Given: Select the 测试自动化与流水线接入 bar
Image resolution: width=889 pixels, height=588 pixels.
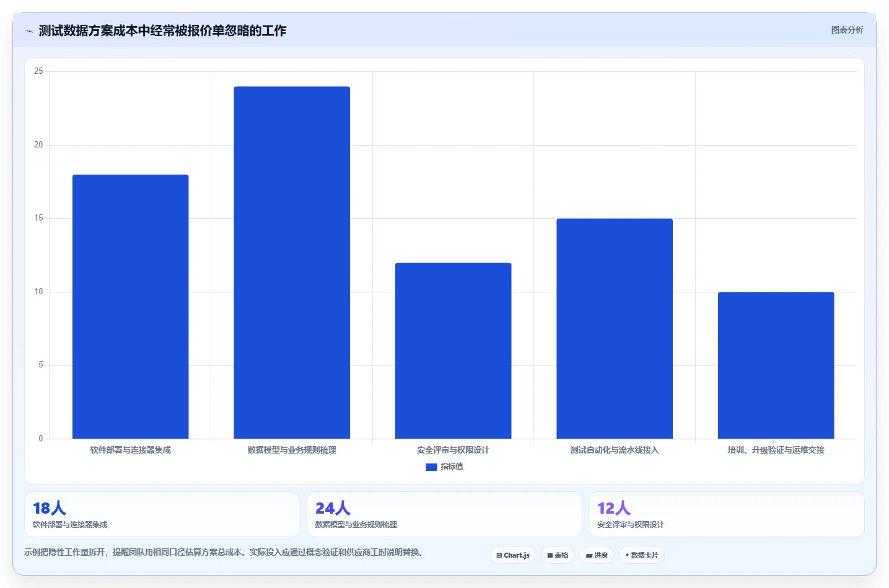Looking at the screenshot, I should point(615,328).
